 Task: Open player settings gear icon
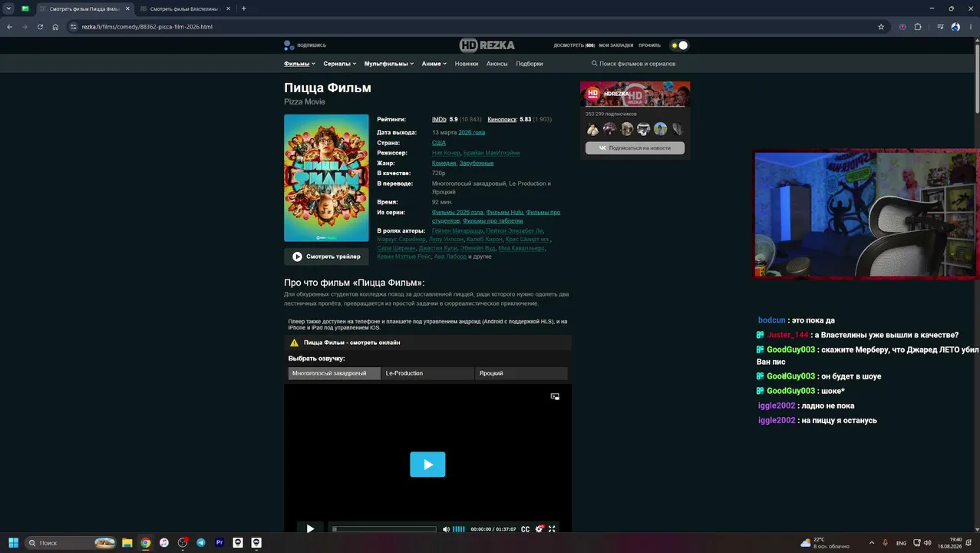click(x=539, y=529)
